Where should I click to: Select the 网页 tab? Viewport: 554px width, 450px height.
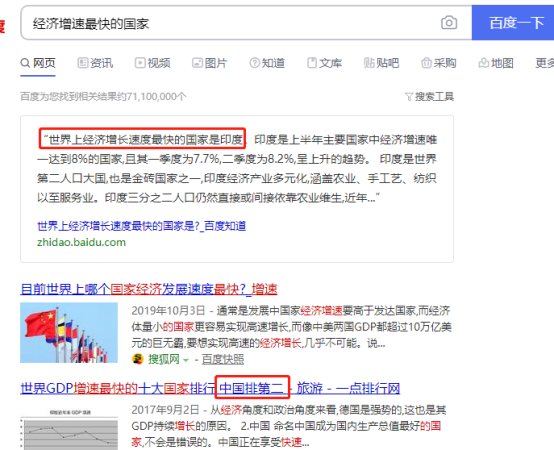pyautogui.click(x=38, y=63)
